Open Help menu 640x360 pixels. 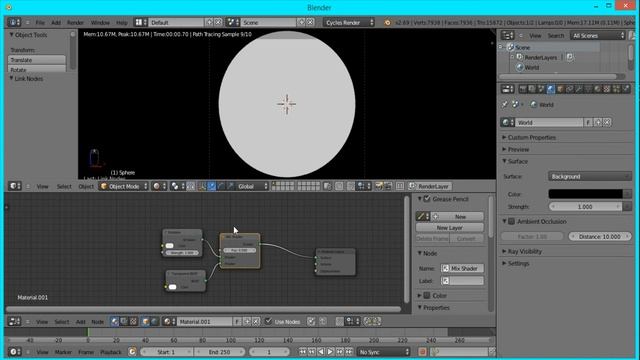pyautogui.click(x=122, y=22)
